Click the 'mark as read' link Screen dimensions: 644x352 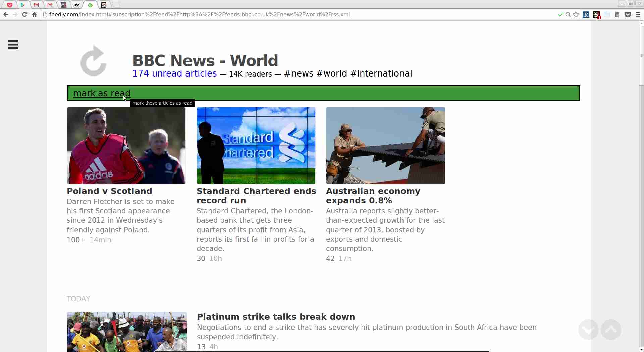click(x=102, y=93)
